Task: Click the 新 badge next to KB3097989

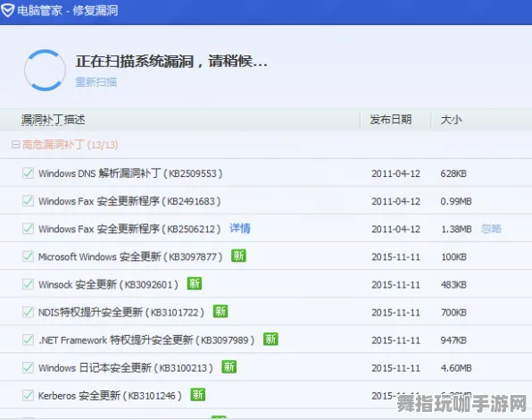Action: point(270,340)
